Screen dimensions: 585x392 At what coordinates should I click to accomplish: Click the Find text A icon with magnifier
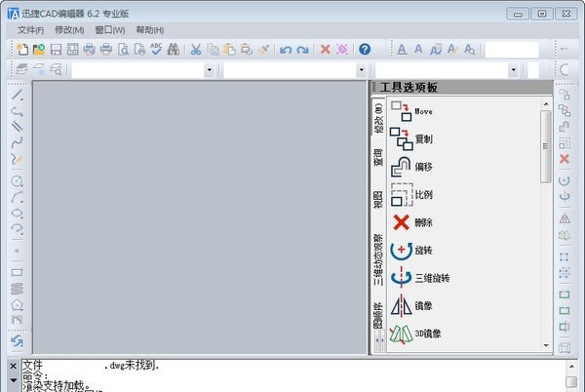pyautogui.click(x=469, y=49)
